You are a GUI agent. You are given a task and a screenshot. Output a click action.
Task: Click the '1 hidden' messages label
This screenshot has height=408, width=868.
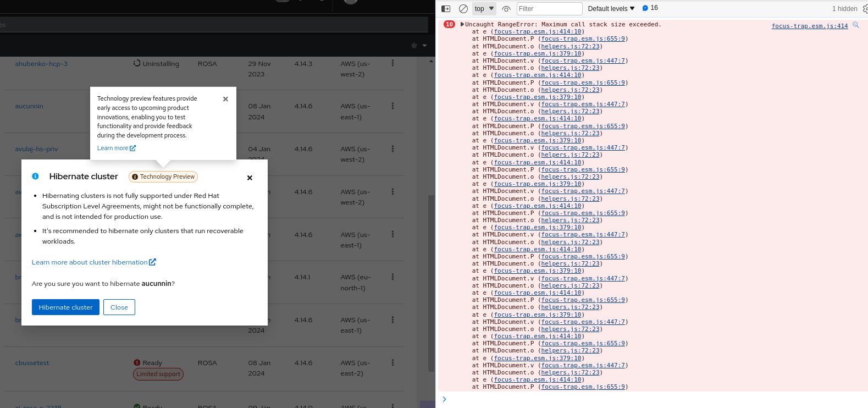(x=844, y=9)
